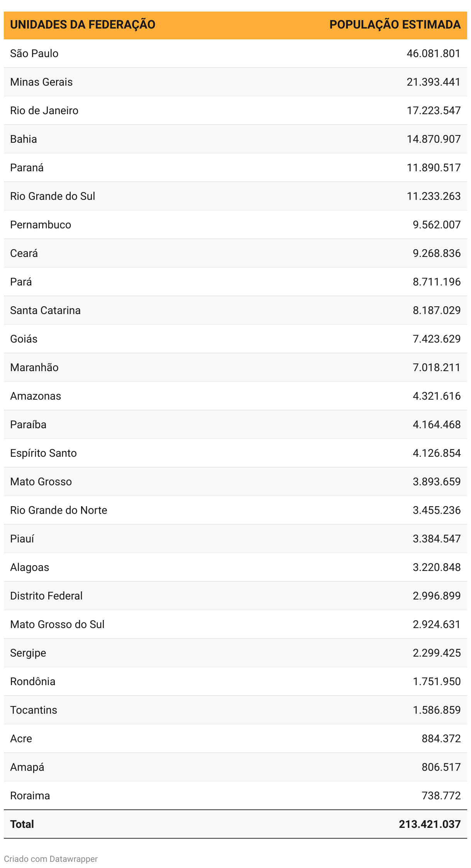Click the 'Unidades da Federação' column header
Screen dimensions: 471x868
point(83,25)
